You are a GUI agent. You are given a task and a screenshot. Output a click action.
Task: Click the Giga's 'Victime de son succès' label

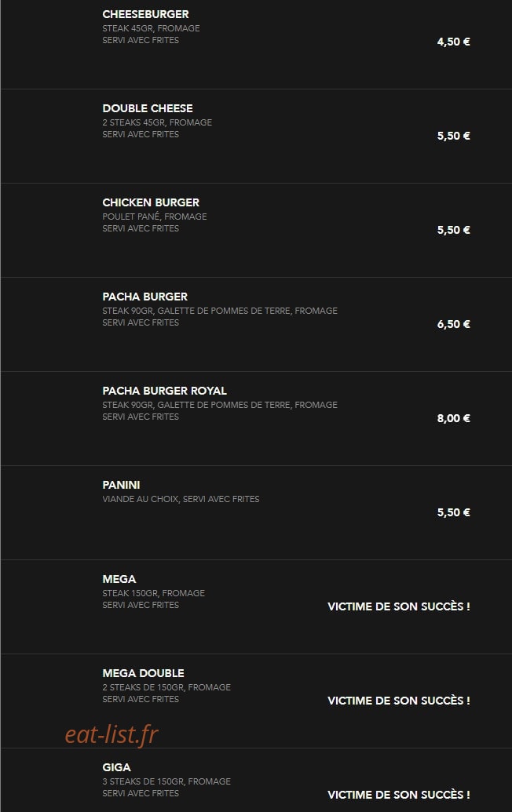[x=399, y=795]
